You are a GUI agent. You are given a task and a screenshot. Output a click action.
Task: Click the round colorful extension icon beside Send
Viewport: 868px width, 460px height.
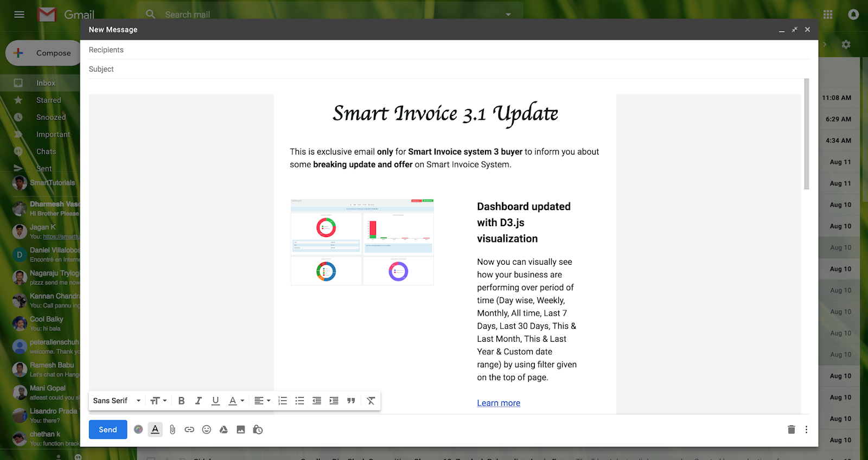(x=138, y=430)
